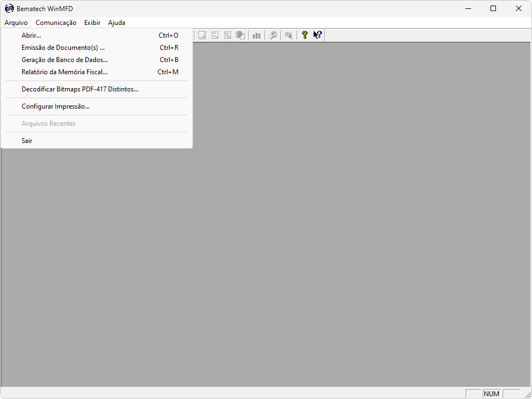Activate the context help arrow-question icon
532x399 pixels.
point(318,35)
